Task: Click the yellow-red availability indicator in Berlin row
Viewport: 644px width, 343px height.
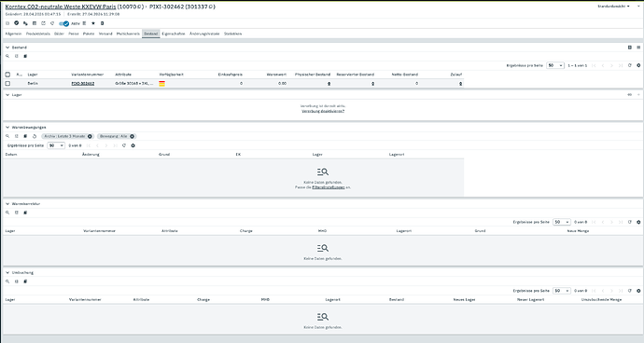Action: point(161,84)
